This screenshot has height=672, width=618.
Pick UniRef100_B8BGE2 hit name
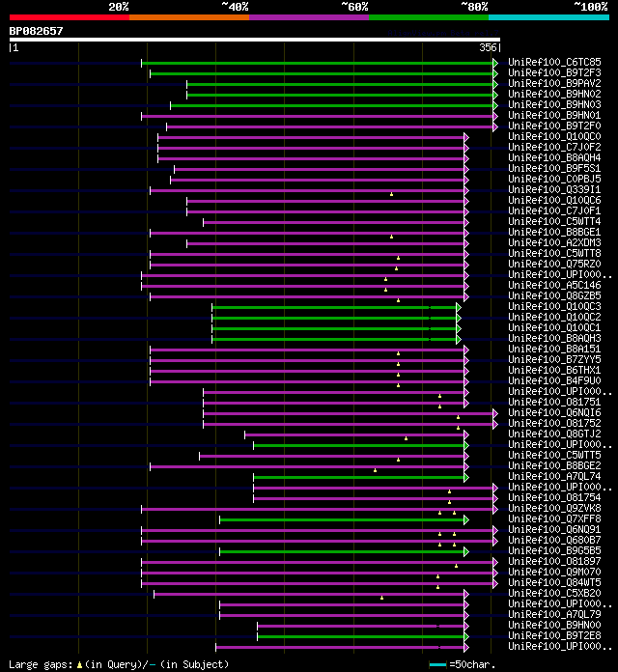(554, 465)
